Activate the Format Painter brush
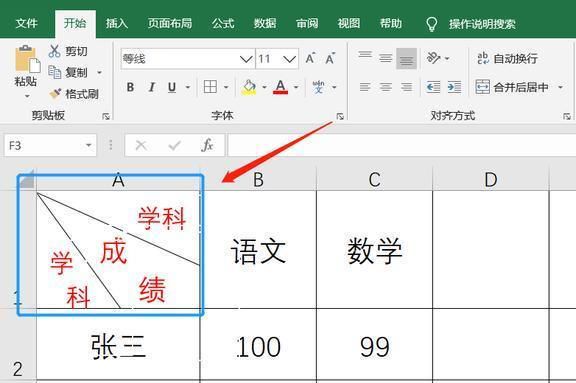 (x=55, y=94)
